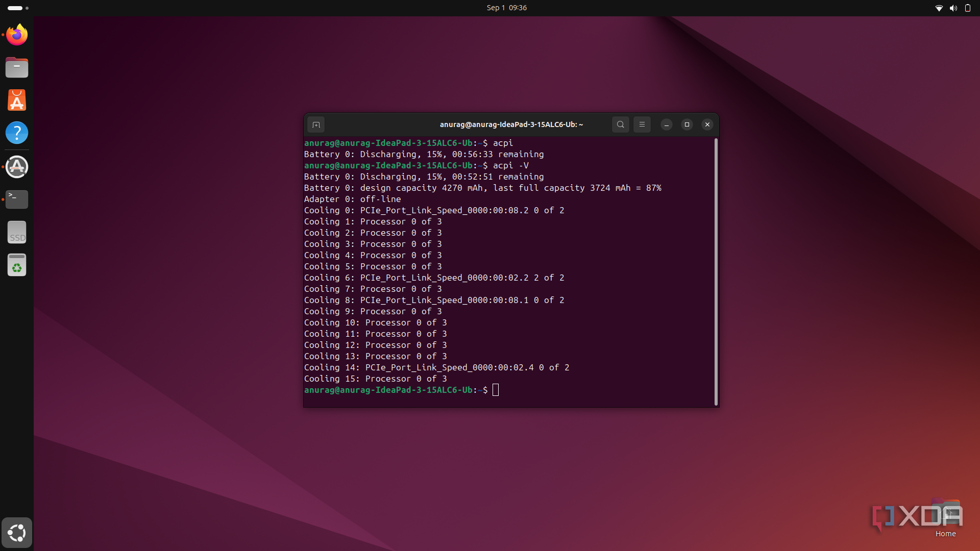Minimize the terminal window
980x551 pixels.
coord(667,124)
